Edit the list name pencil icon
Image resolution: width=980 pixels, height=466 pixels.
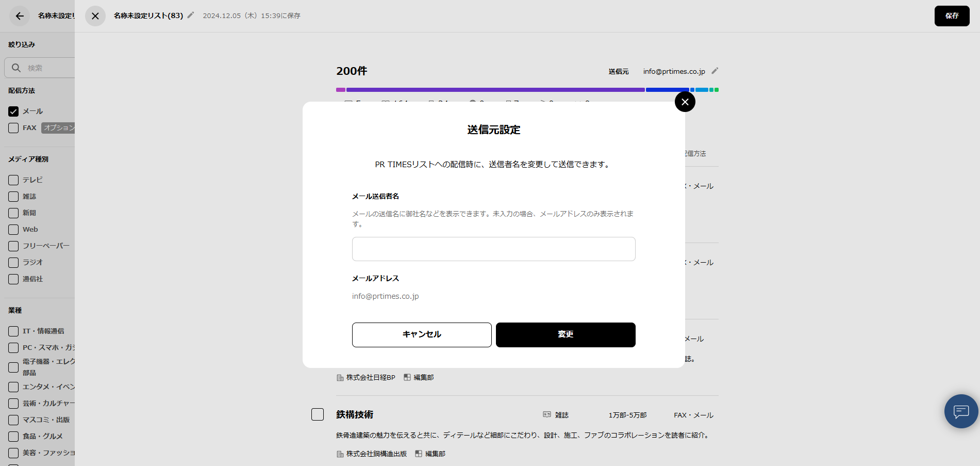(191, 15)
